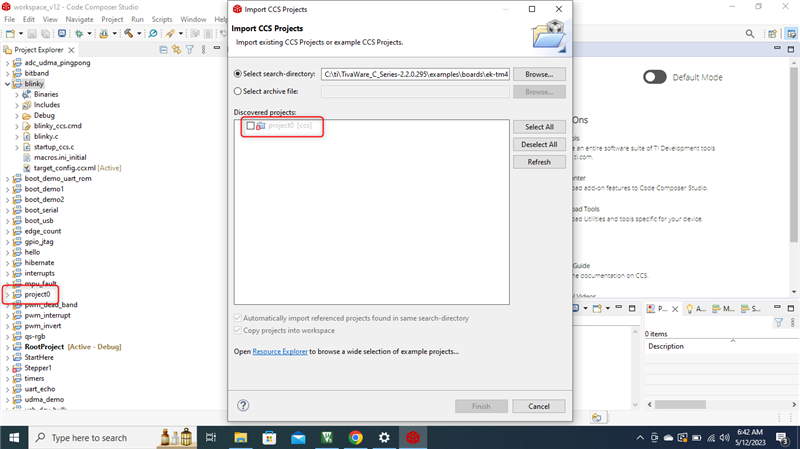Open Chrome from the taskbar

356,437
